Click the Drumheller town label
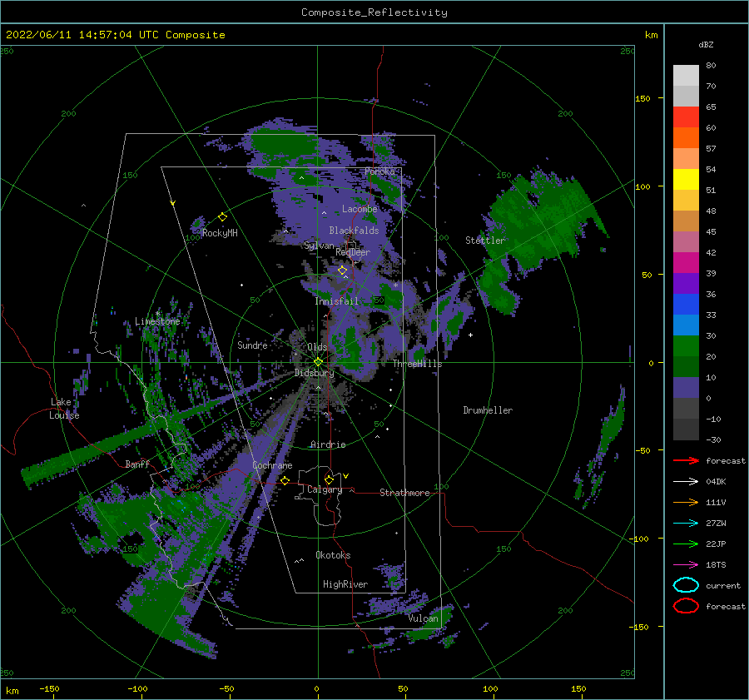 pyautogui.click(x=488, y=410)
